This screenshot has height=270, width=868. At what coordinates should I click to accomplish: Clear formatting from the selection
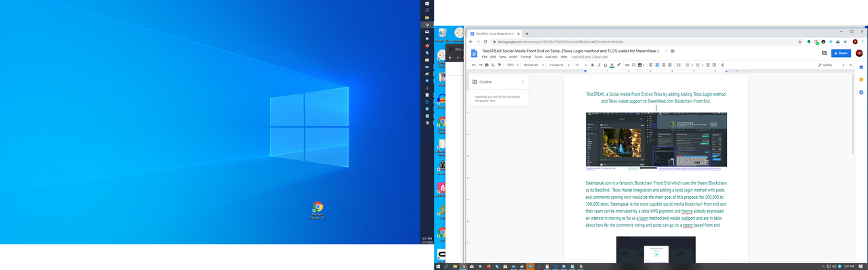pos(722,64)
